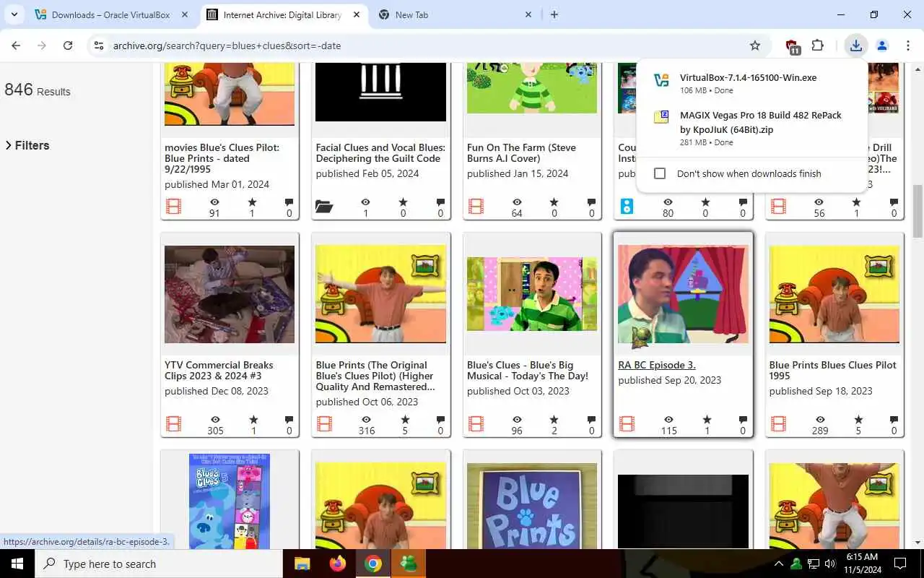Click favorites star on Blue's Big Musical card

[x=556, y=420]
